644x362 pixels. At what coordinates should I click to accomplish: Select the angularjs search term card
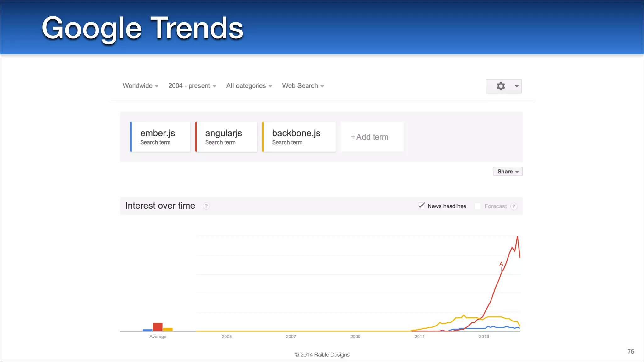point(226,137)
